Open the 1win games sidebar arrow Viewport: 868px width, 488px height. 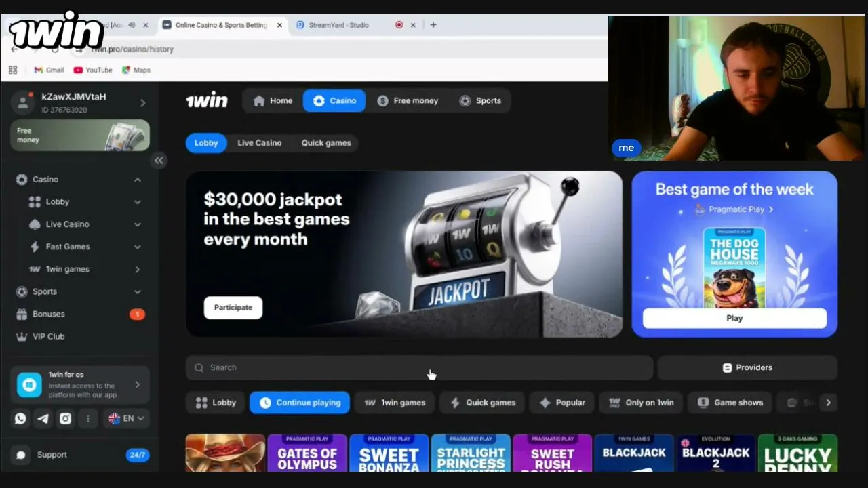(138, 269)
